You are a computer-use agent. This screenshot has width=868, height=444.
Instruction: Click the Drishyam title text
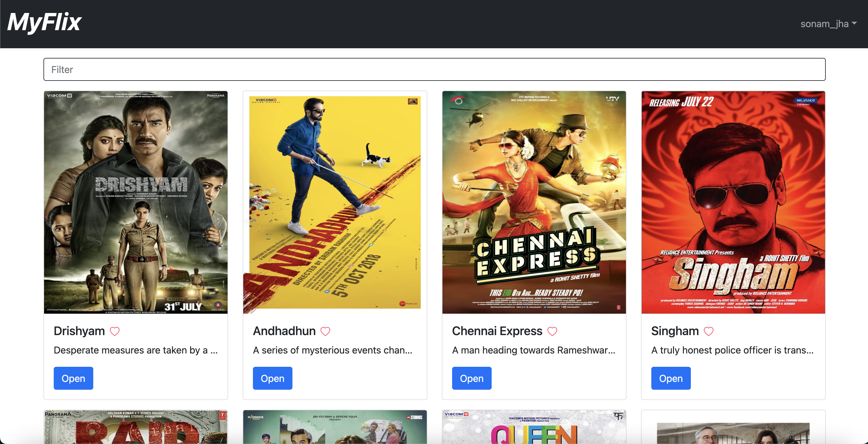click(79, 331)
